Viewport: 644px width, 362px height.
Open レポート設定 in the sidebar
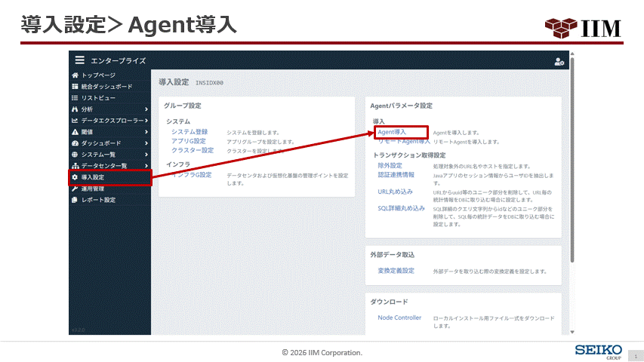(x=98, y=200)
